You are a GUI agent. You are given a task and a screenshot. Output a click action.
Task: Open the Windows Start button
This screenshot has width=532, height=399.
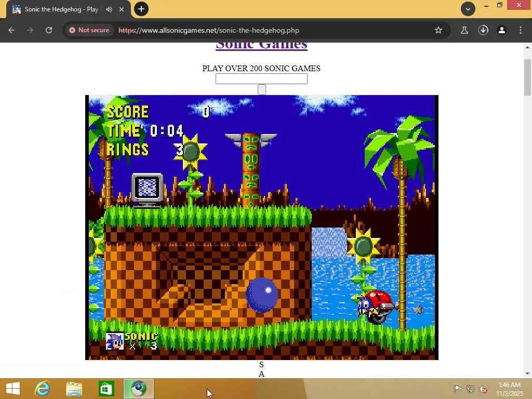coord(13,389)
